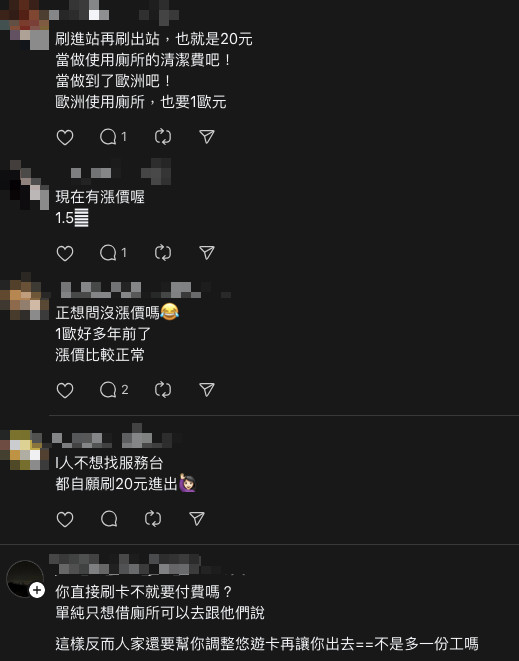Like the comment about 20元 cleaning fee
The height and width of the screenshot is (661, 519).
65,137
